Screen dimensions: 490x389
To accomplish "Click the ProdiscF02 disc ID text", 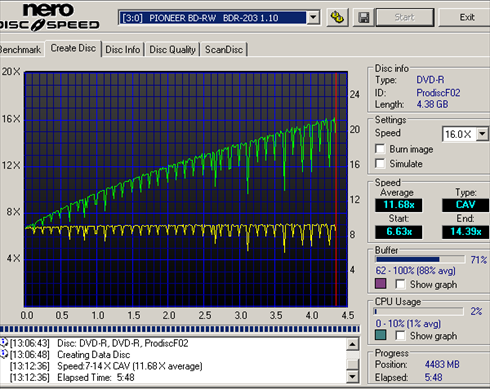I will coord(438,92).
